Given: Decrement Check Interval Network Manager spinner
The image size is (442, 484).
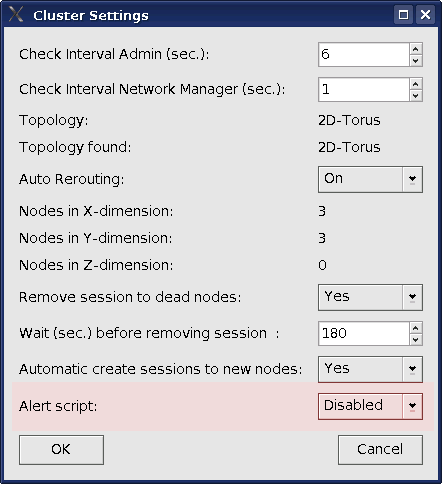Looking at the screenshot, I should point(415,95).
